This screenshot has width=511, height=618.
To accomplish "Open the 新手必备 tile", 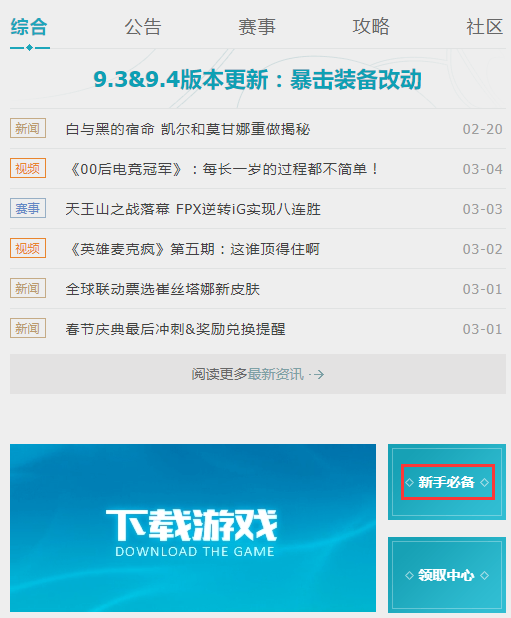I will tap(447, 482).
